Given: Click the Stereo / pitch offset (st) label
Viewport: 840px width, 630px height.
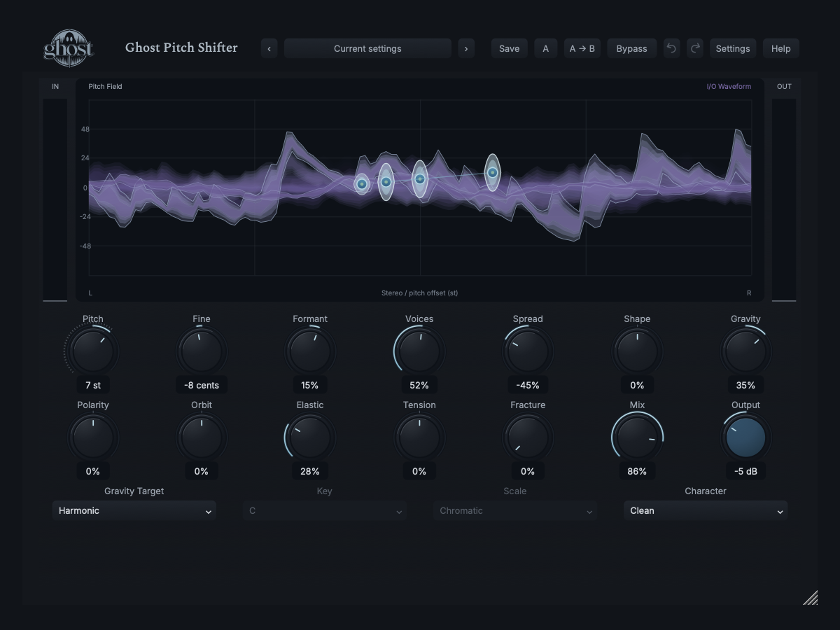Looking at the screenshot, I should [x=420, y=293].
